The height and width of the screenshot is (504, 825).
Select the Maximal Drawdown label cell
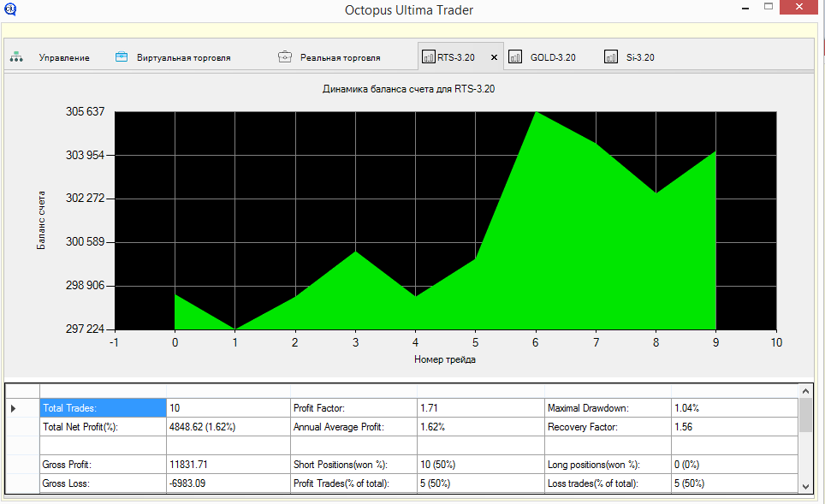[608, 408]
